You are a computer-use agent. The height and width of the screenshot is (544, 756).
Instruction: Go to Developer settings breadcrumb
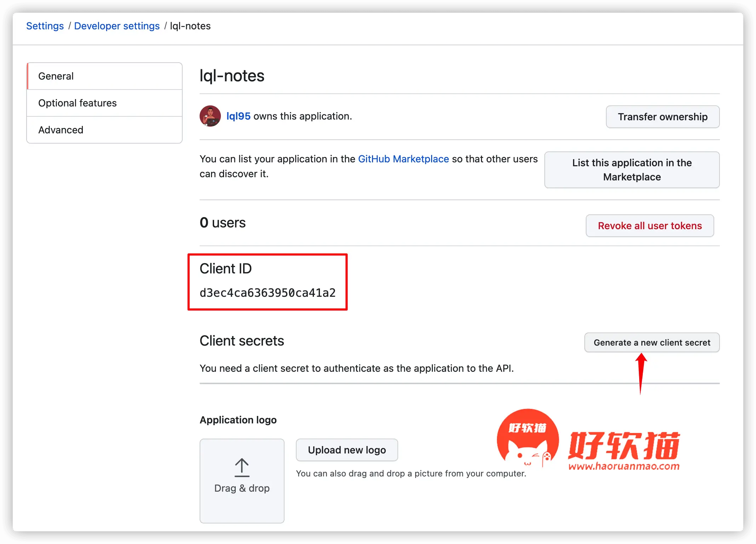coord(117,26)
